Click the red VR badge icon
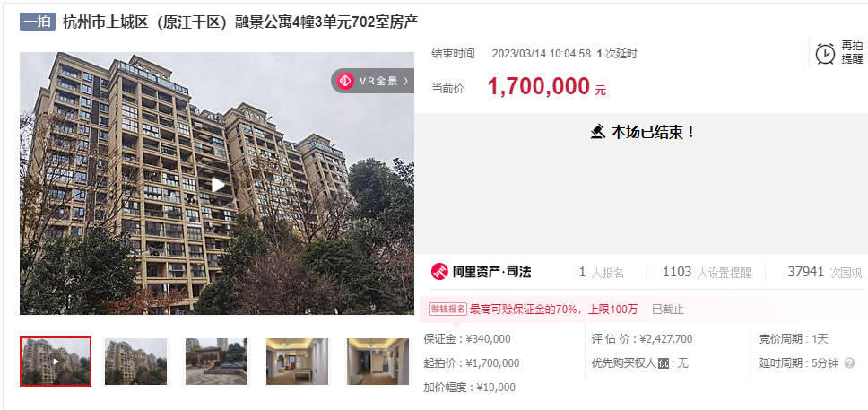This screenshot has width=868, height=410. [x=345, y=81]
